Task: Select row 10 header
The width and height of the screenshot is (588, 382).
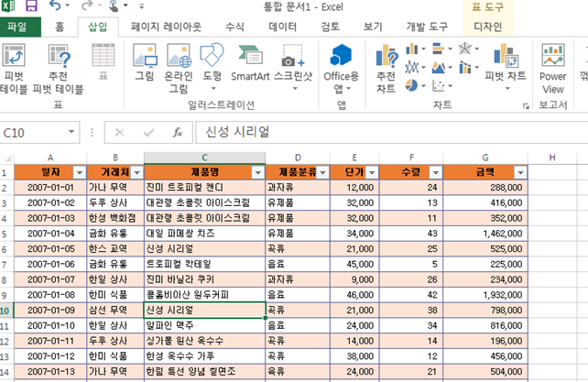Action: [5, 311]
